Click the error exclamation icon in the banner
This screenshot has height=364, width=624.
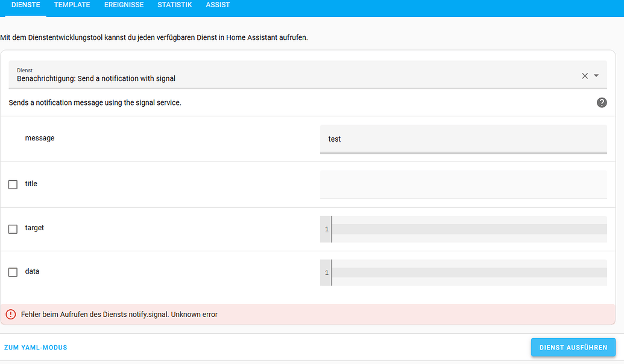coord(12,314)
